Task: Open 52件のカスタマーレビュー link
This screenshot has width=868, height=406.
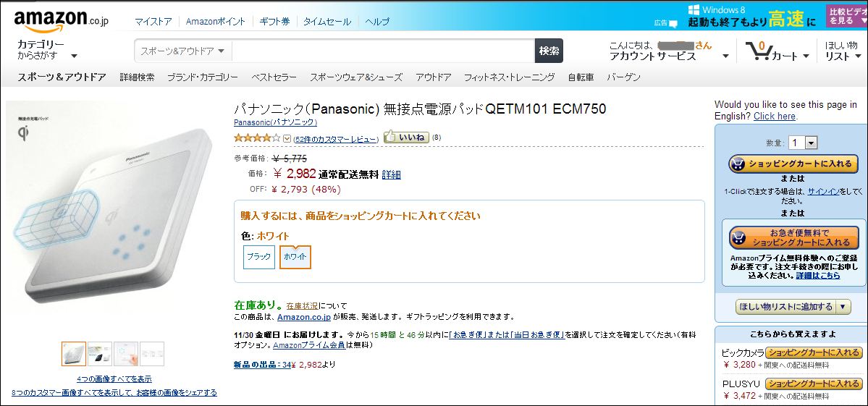Action: click(x=336, y=139)
